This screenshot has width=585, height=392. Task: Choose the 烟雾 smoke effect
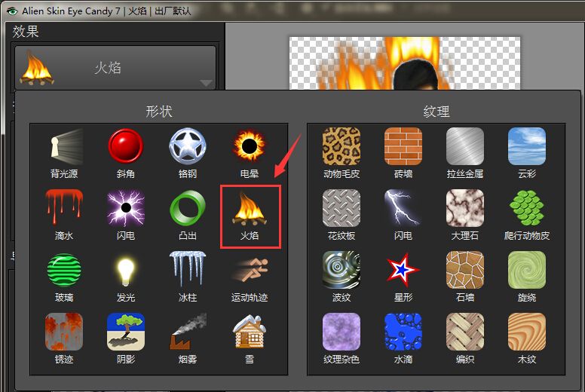tap(187, 338)
